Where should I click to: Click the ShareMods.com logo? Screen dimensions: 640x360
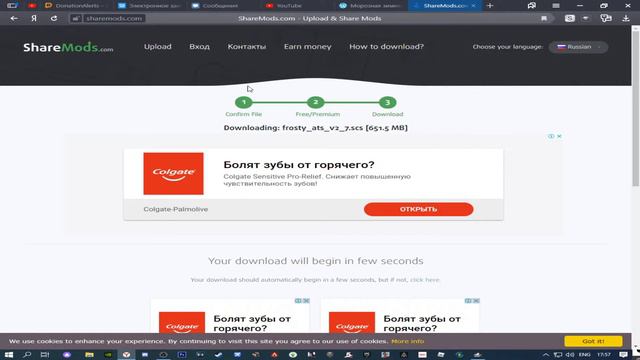68,47
